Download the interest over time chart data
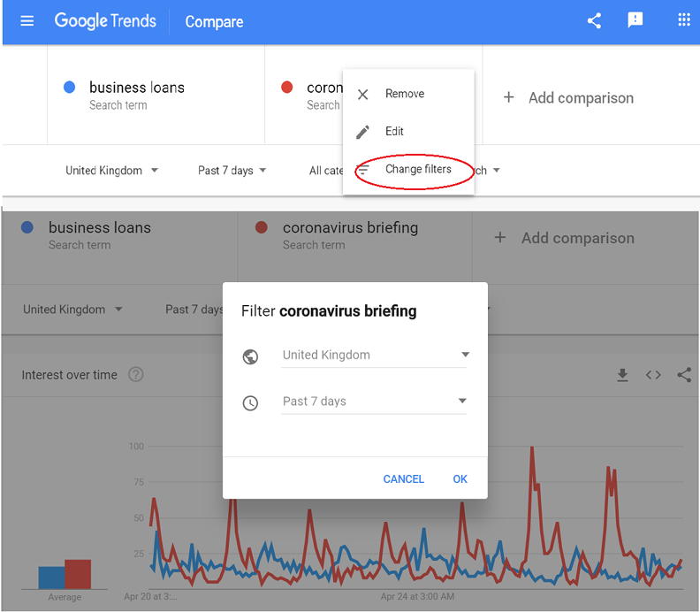 [x=622, y=375]
